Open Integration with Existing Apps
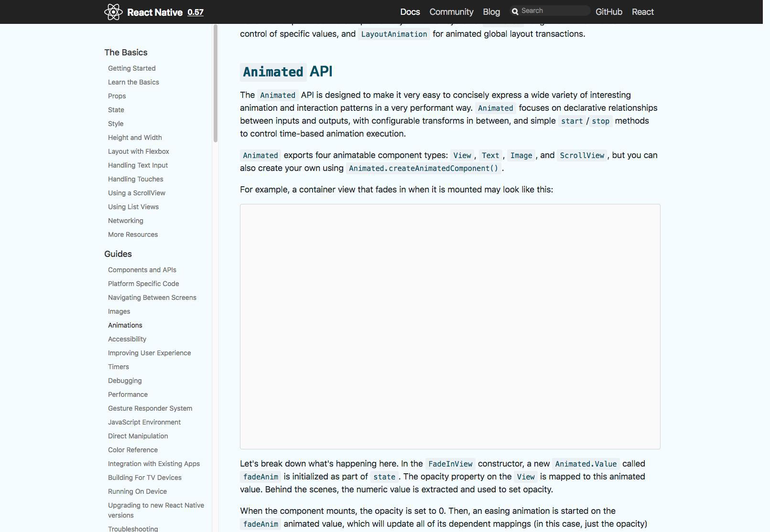The height and width of the screenshot is (532, 770). point(154,464)
